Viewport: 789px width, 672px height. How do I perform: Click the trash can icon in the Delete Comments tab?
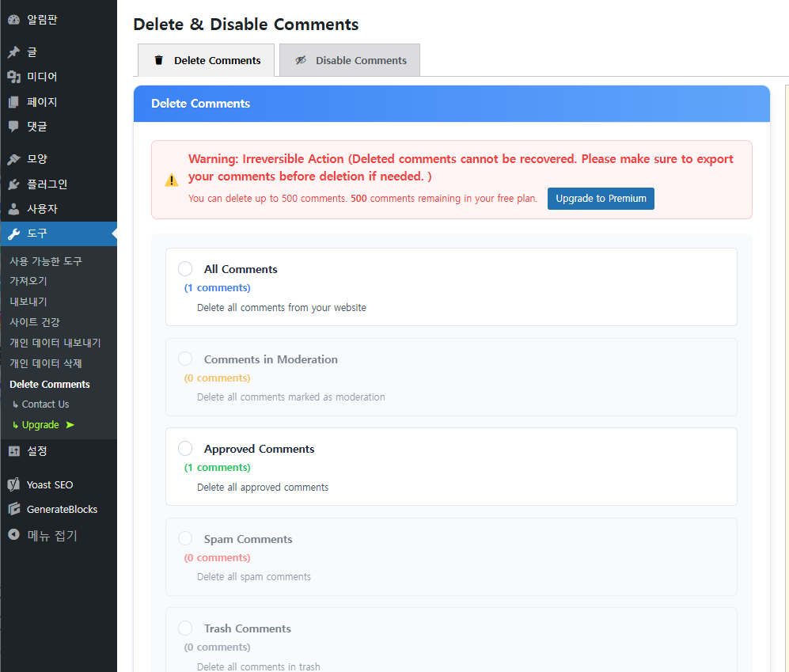[159, 60]
